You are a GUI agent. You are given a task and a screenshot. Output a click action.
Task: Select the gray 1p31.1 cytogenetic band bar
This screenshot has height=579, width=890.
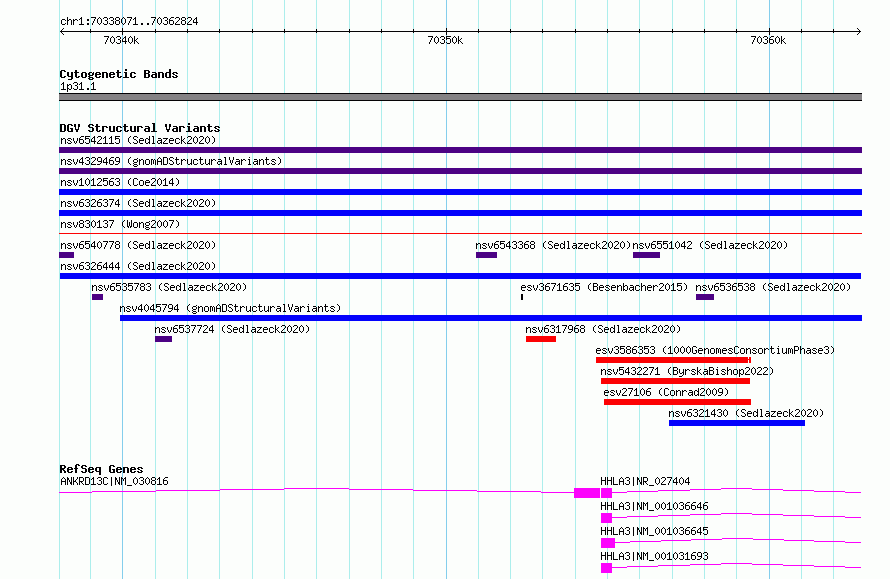460,97
